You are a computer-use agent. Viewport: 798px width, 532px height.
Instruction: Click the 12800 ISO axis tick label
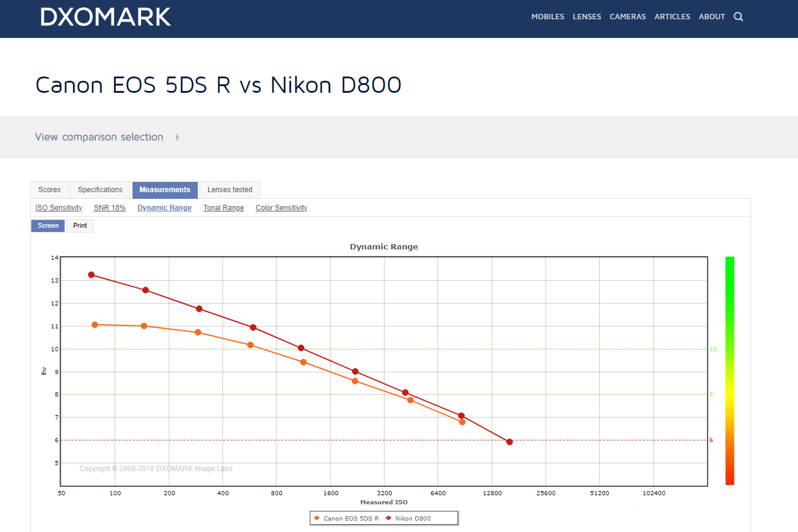[x=492, y=493]
